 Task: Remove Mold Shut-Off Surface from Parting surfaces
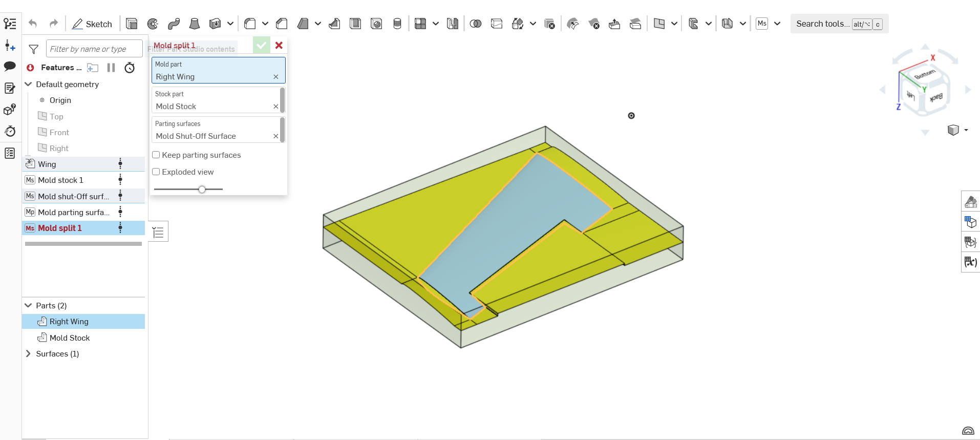pos(276,136)
